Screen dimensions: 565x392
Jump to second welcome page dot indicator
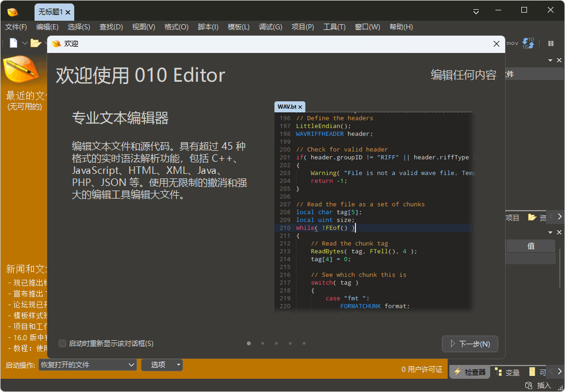coord(262,344)
